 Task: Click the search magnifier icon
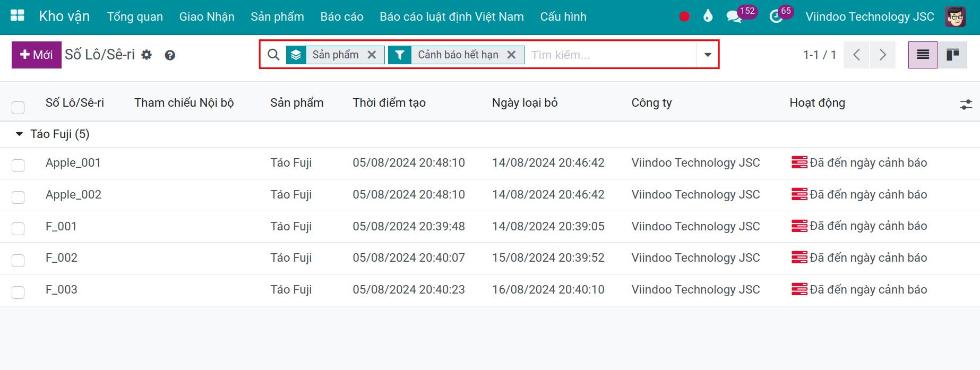click(273, 55)
